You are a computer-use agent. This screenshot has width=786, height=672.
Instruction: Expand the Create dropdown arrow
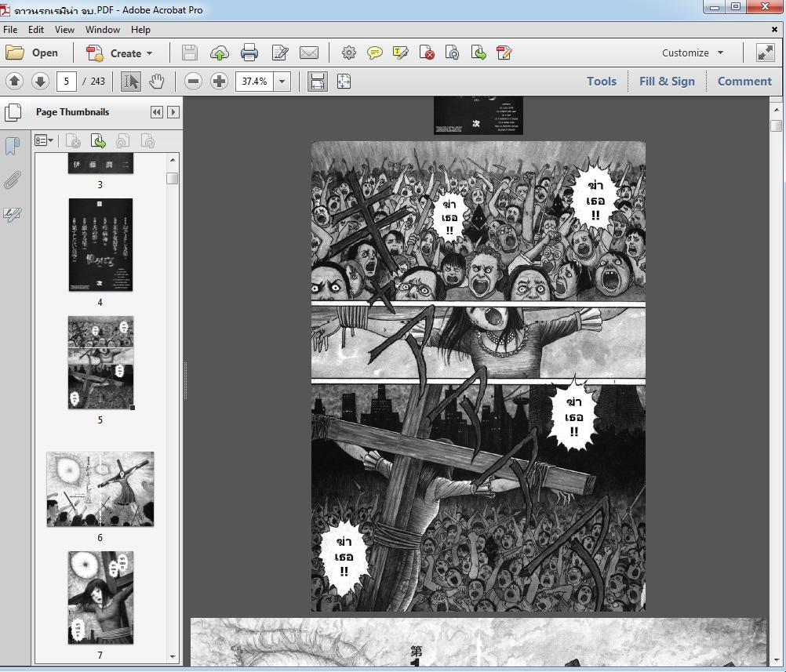149,53
